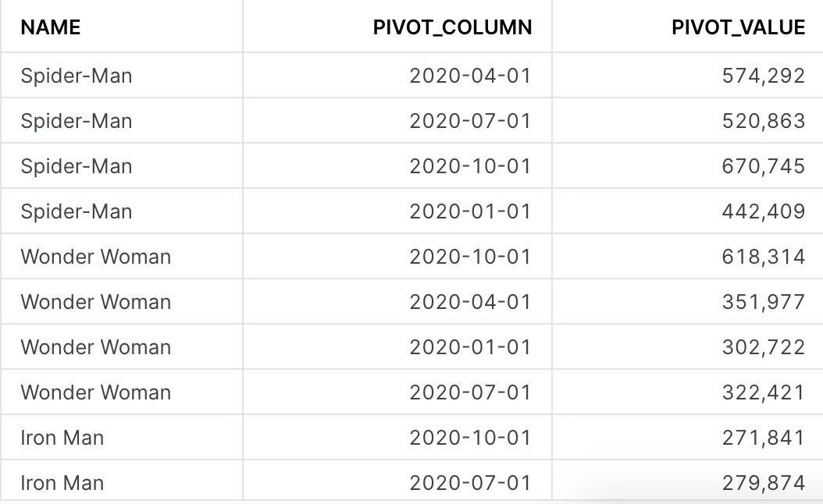Sort by the PIVOT_COLUMN header
The image size is (823, 504).
pyautogui.click(x=452, y=27)
